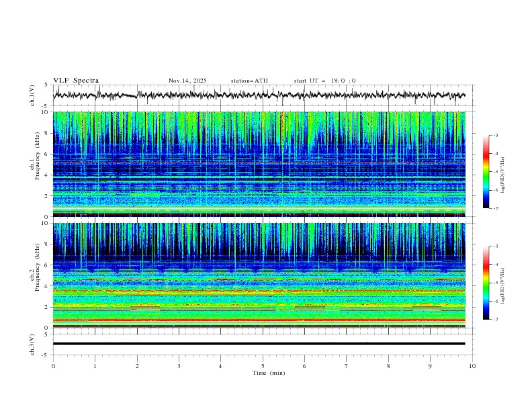Click the -3 value atop upper colorbar
This screenshot has height=411, width=532.
495,136
